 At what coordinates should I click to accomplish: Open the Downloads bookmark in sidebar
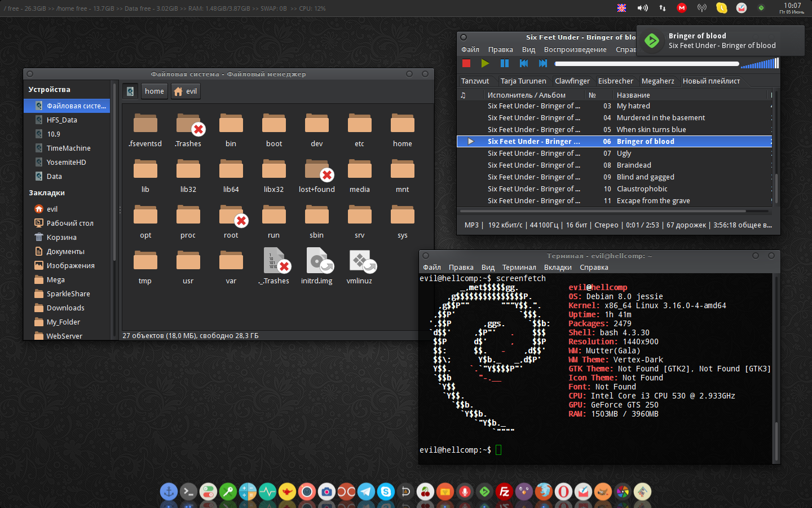(67, 308)
